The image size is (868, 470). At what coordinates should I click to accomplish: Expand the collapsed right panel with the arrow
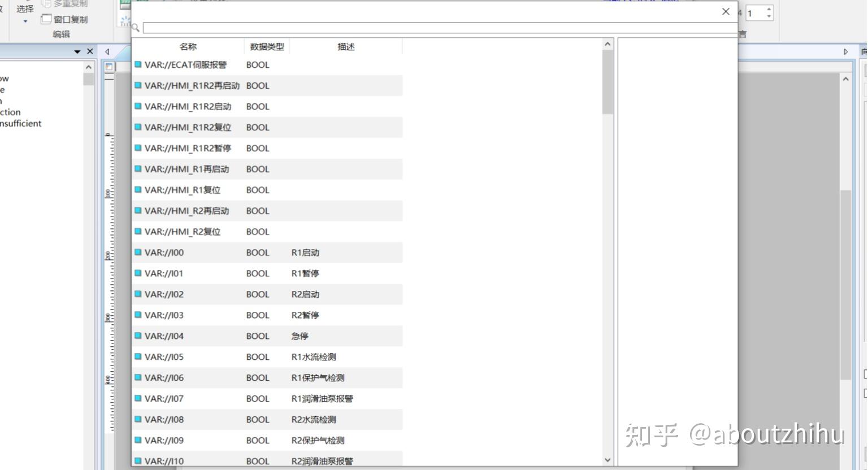[846, 51]
